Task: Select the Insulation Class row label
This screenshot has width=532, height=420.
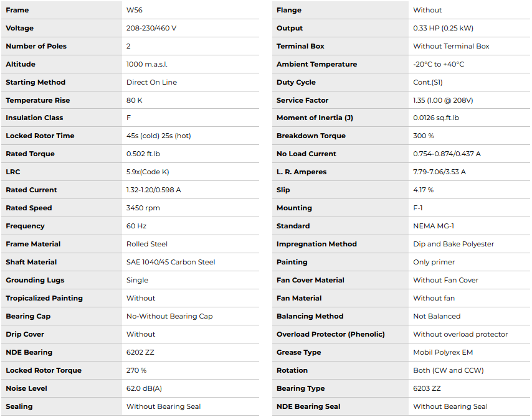Action: [34, 118]
